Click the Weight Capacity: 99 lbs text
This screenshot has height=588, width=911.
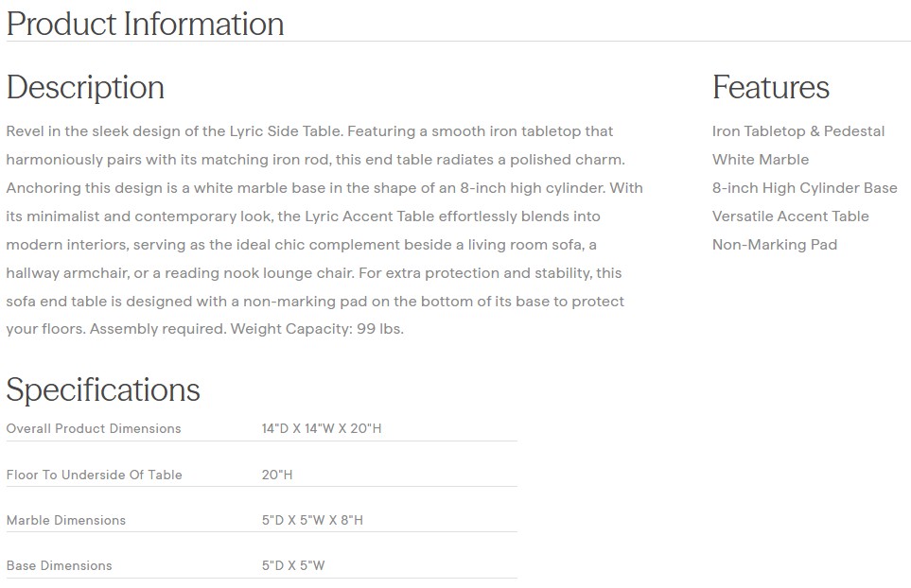click(x=317, y=330)
